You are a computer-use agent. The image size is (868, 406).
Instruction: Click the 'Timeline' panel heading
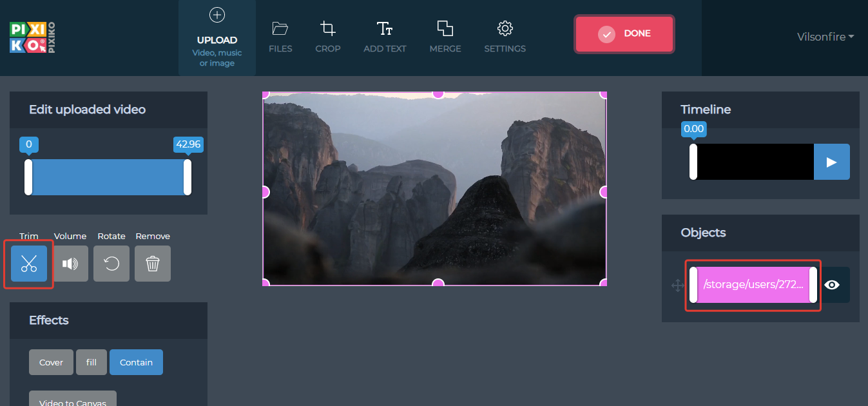pyautogui.click(x=706, y=110)
